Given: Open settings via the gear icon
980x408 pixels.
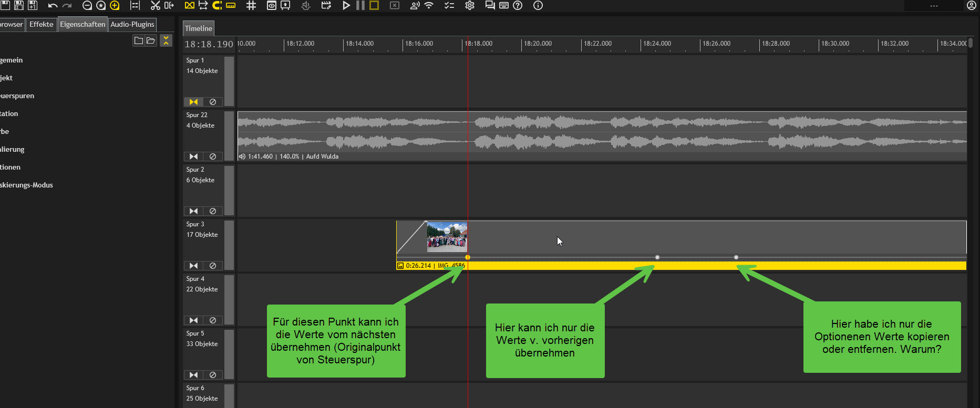Looking at the screenshot, I should (x=470, y=6).
